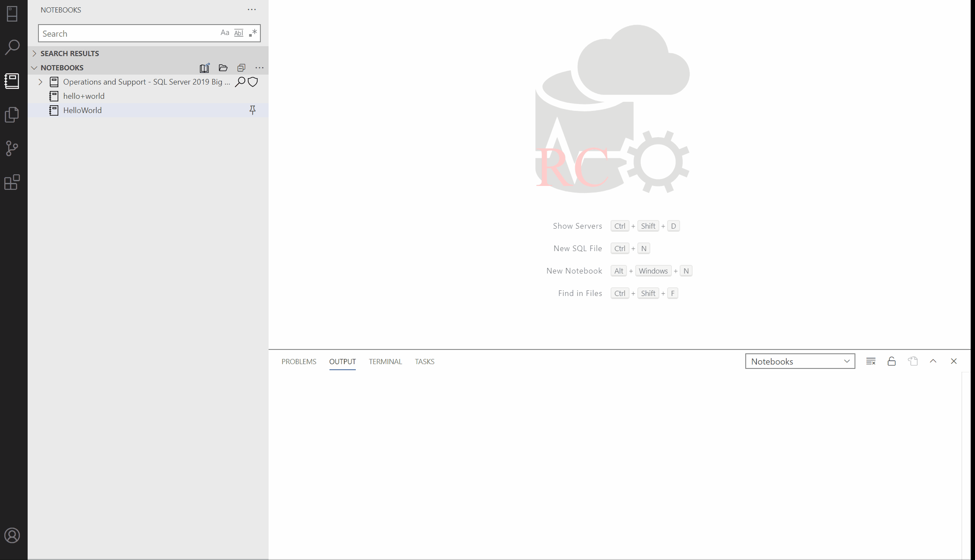This screenshot has width=975, height=560.
Task: Select the Notebooks view in activity bar
Action: pos(12,81)
